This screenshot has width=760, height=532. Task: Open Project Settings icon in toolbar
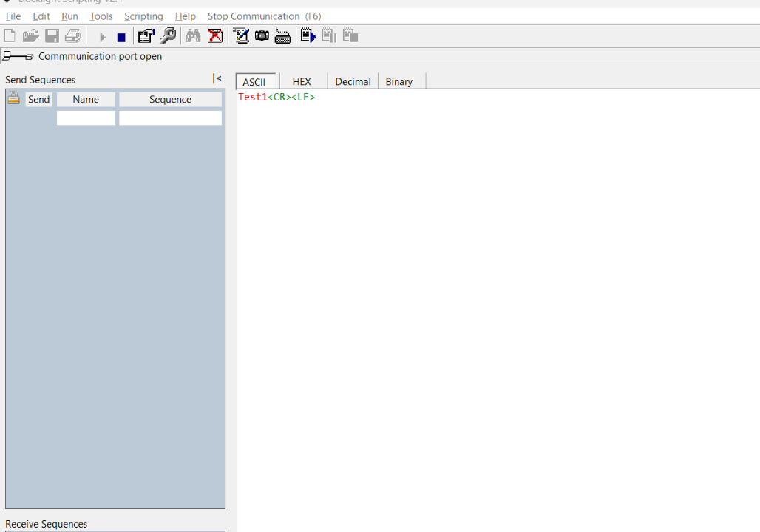(146, 36)
